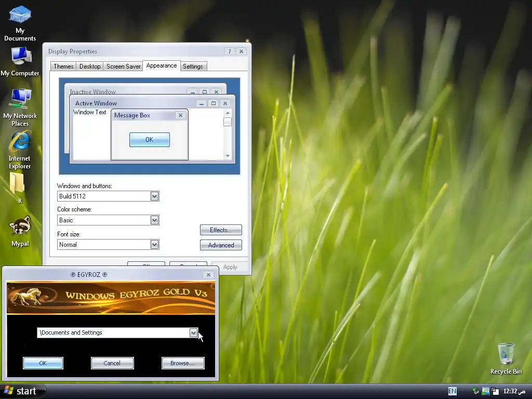Click the OK button in preview Message Box
Image resolution: width=532 pixels, height=399 pixels.
click(x=150, y=140)
